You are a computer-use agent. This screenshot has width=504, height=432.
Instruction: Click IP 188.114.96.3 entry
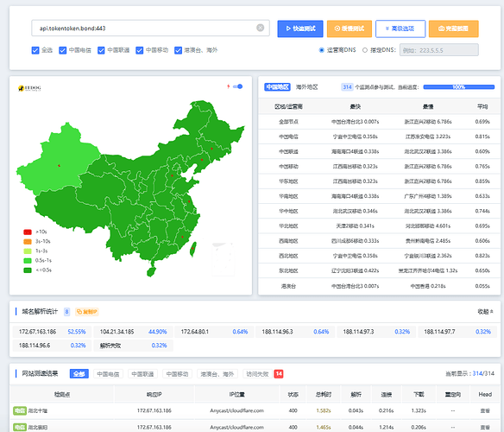pyautogui.click(x=295, y=332)
